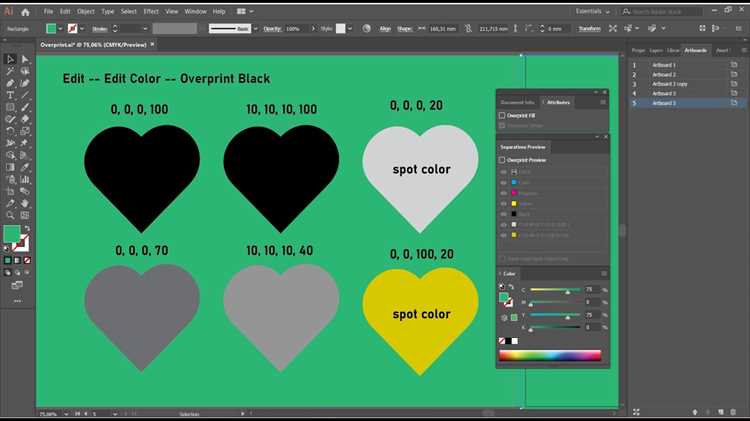
Task: Toggle the Cyan plate eye icon
Action: point(504,183)
